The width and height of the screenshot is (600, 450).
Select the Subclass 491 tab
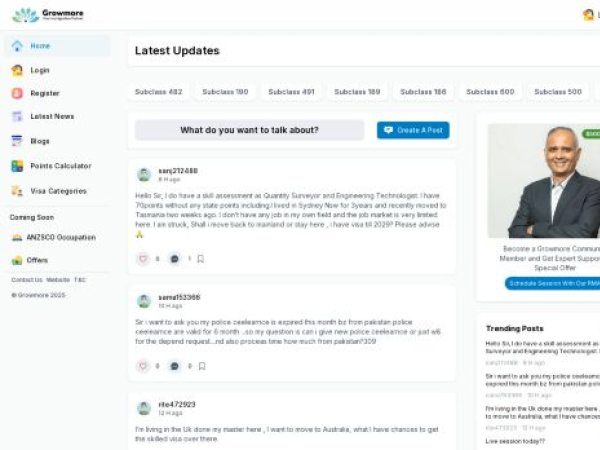[x=292, y=92]
